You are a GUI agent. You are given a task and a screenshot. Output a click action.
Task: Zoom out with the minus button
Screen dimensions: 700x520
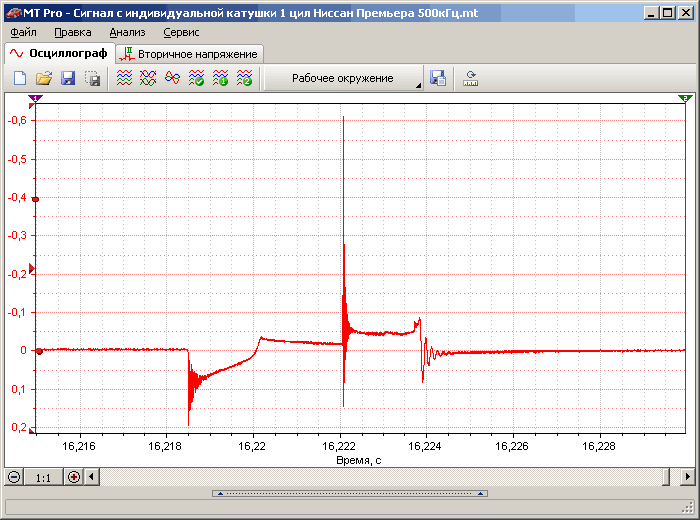point(14,478)
